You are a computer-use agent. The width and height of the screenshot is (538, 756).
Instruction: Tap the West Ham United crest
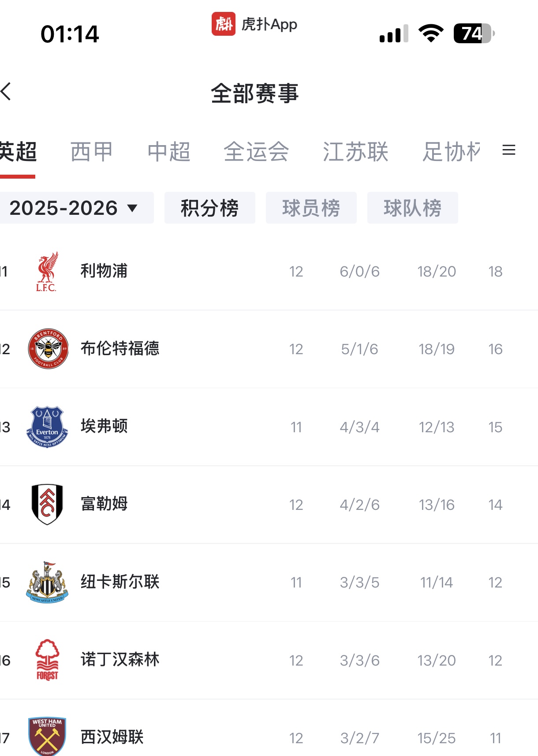[47, 737]
